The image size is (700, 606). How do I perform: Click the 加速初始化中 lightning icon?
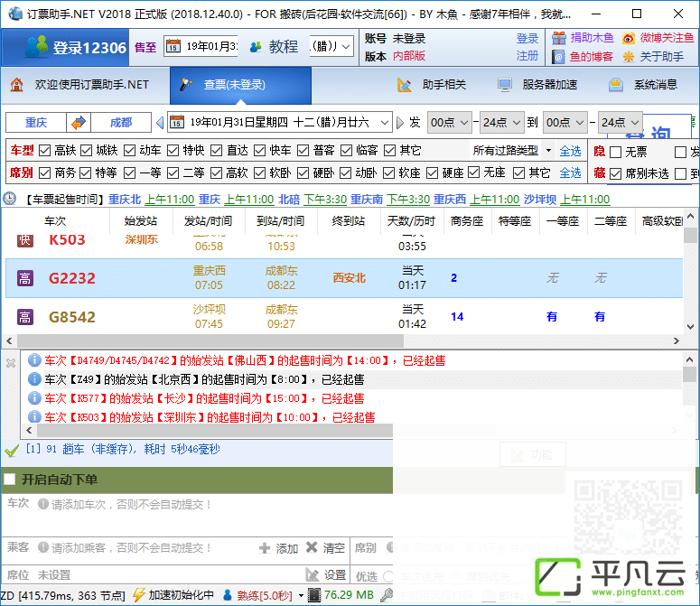(x=139, y=595)
